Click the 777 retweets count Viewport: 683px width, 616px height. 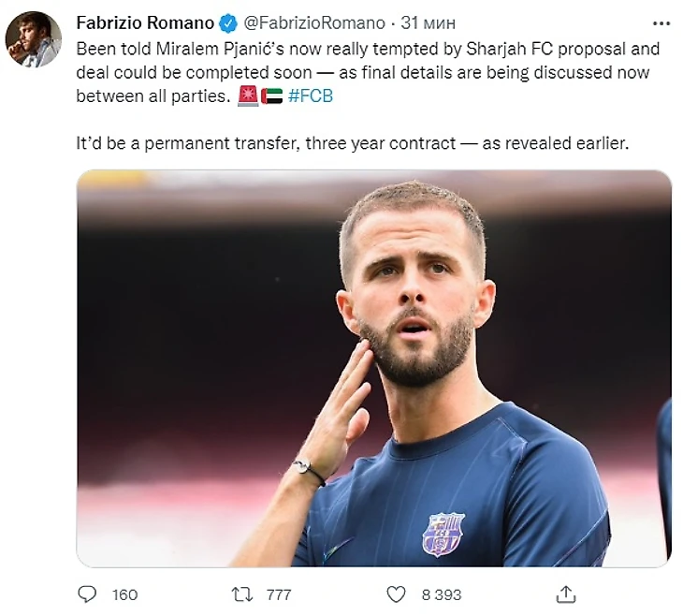(x=279, y=594)
